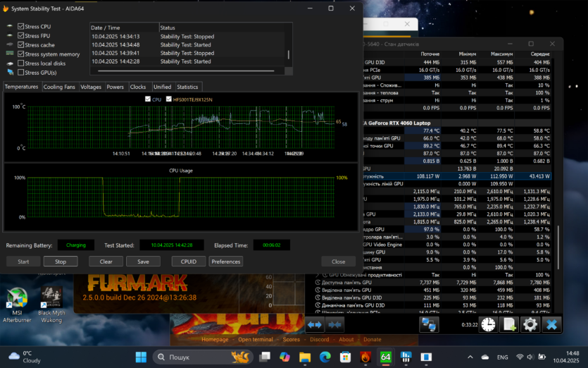Open Copilot from the taskbar
This screenshot has height=368, width=588.
coord(285,357)
